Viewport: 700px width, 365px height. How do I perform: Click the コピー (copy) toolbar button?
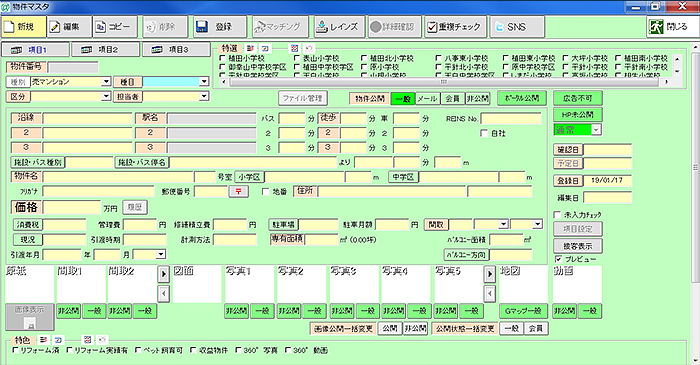(115, 27)
